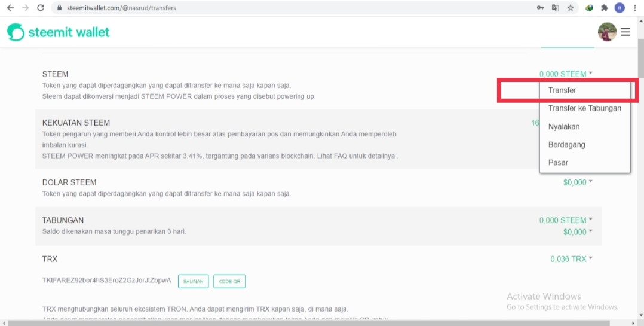Expand the DOLAR STEEM $0,000 dropdown
Image resolution: width=644 pixels, height=326 pixels.
click(x=578, y=182)
